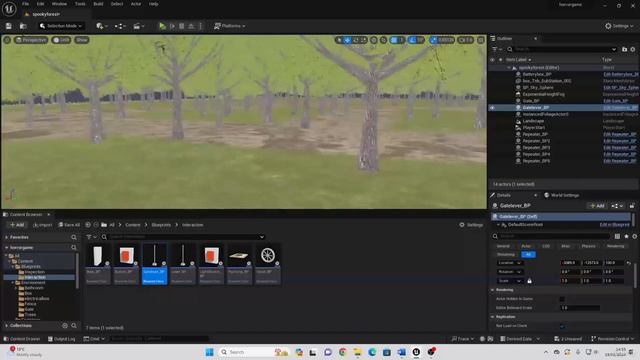Expand the Favorites section
This screenshot has width=640, height=360.
[x=7, y=238]
